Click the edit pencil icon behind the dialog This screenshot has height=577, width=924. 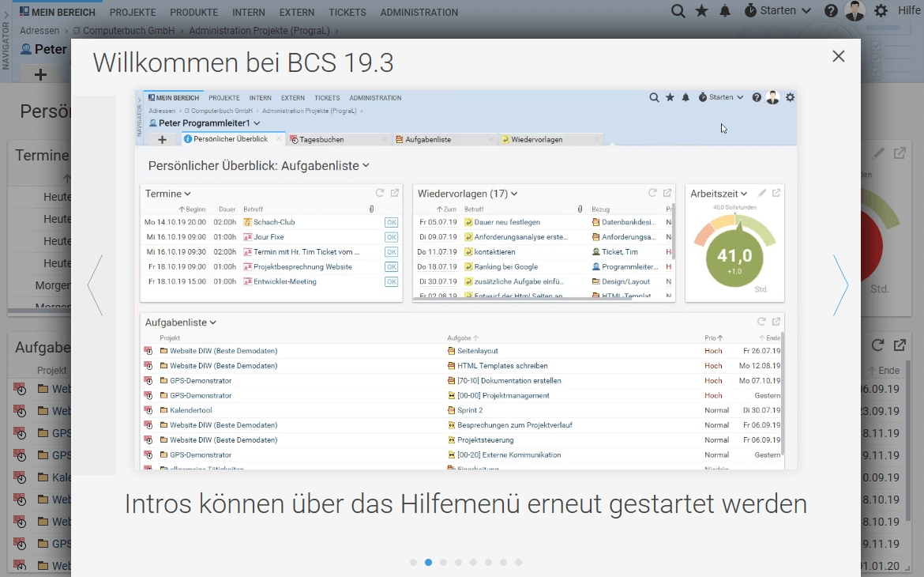click(879, 154)
